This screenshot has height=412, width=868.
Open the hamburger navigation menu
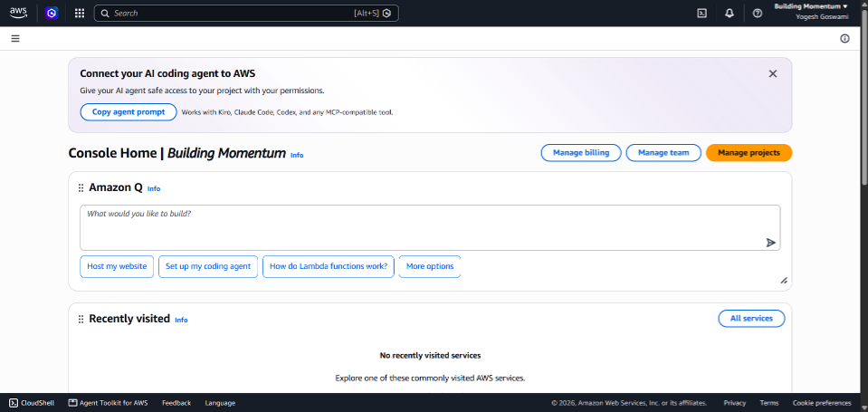[15, 38]
